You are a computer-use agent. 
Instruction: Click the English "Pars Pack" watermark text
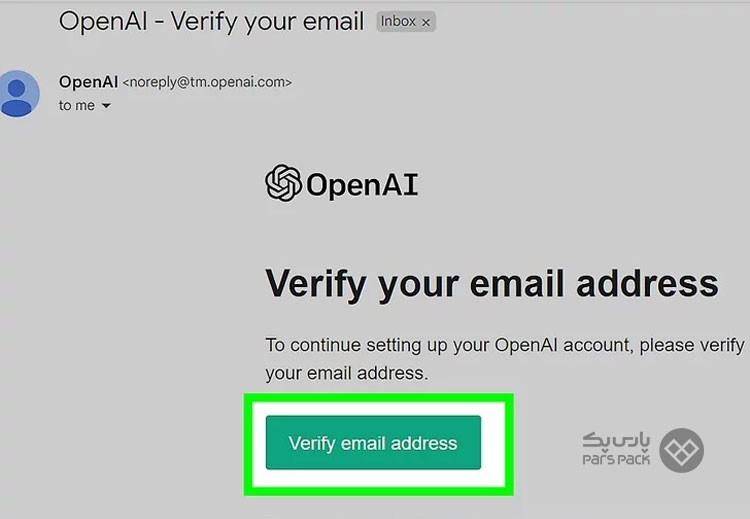point(616,459)
